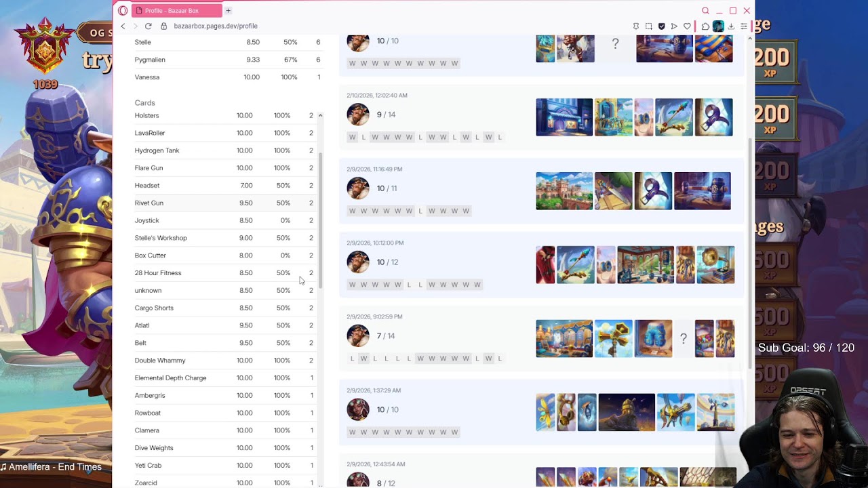Open the Opera main menu logo
Screen dimensions: 868x488
click(x=123, y=11)
